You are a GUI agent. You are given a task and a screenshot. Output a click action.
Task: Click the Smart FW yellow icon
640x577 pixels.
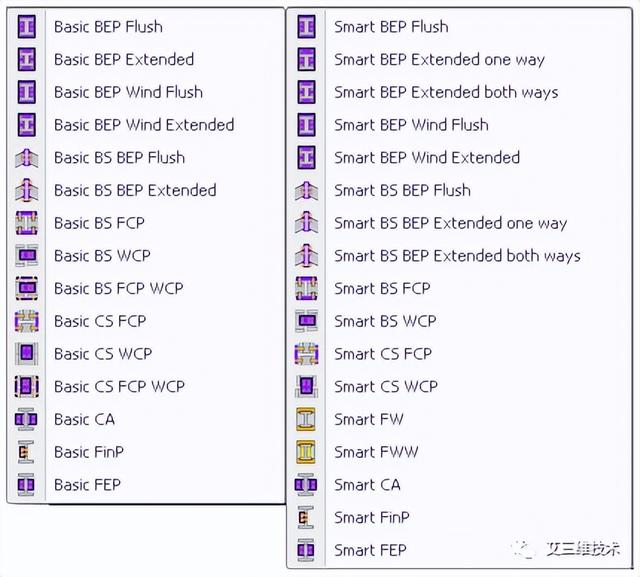point(306,419)
